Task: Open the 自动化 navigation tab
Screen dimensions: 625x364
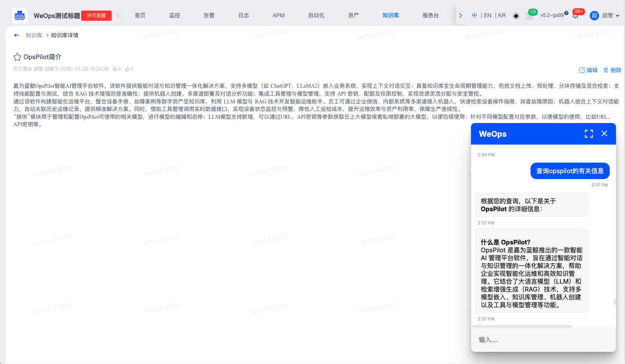Action: 316,16
